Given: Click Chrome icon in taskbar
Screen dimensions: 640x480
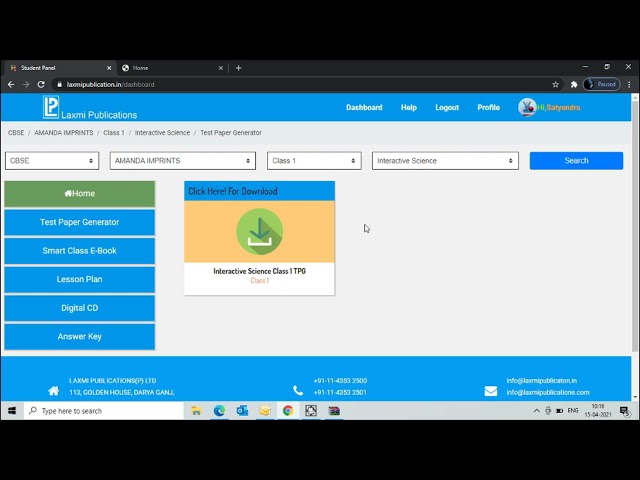Looking at the screenshot, I should tap(288, 411).
